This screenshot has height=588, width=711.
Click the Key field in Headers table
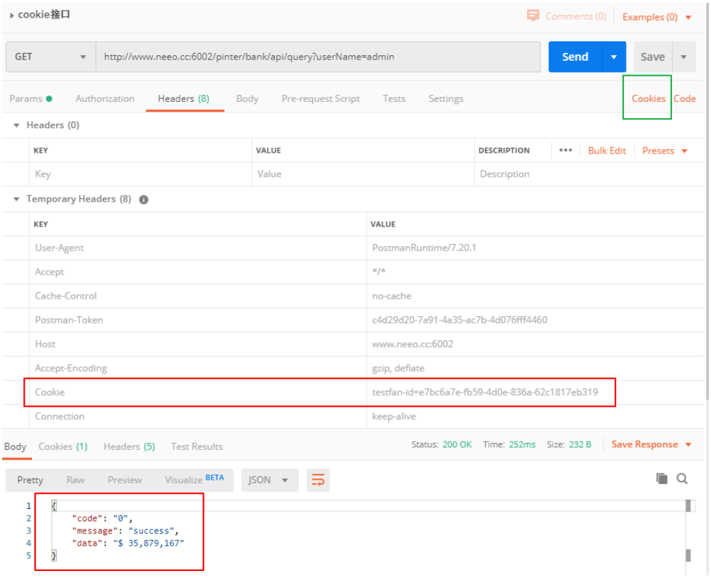coord(142,174)
